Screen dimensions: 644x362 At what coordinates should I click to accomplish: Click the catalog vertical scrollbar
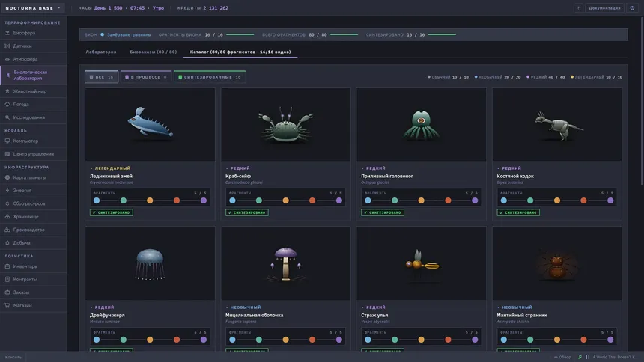[x=642, y=100]
